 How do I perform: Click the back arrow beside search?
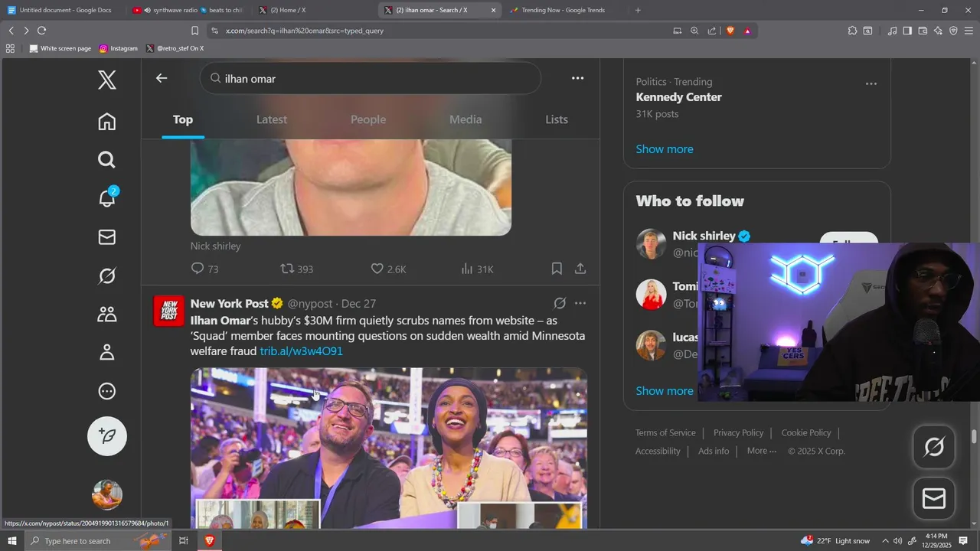161,78
